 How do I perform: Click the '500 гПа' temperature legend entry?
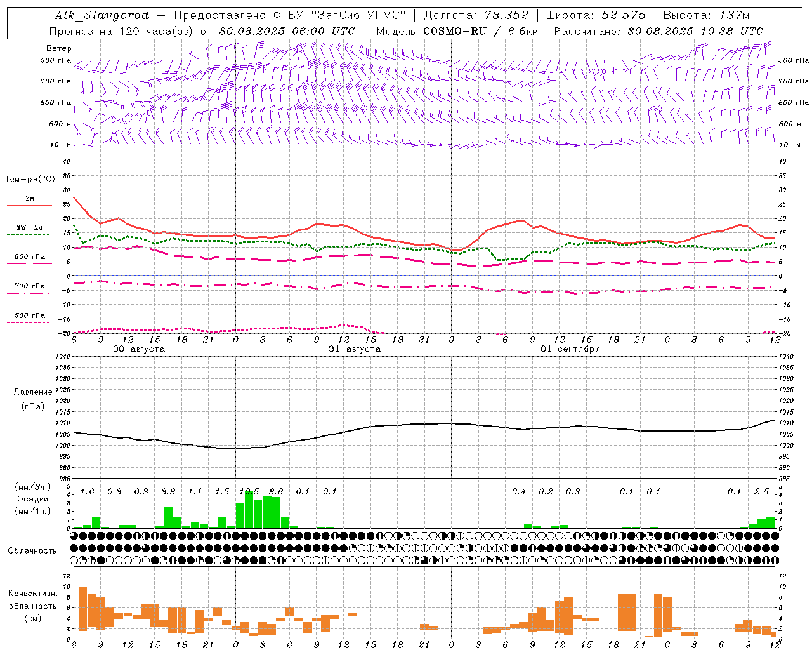30,315
